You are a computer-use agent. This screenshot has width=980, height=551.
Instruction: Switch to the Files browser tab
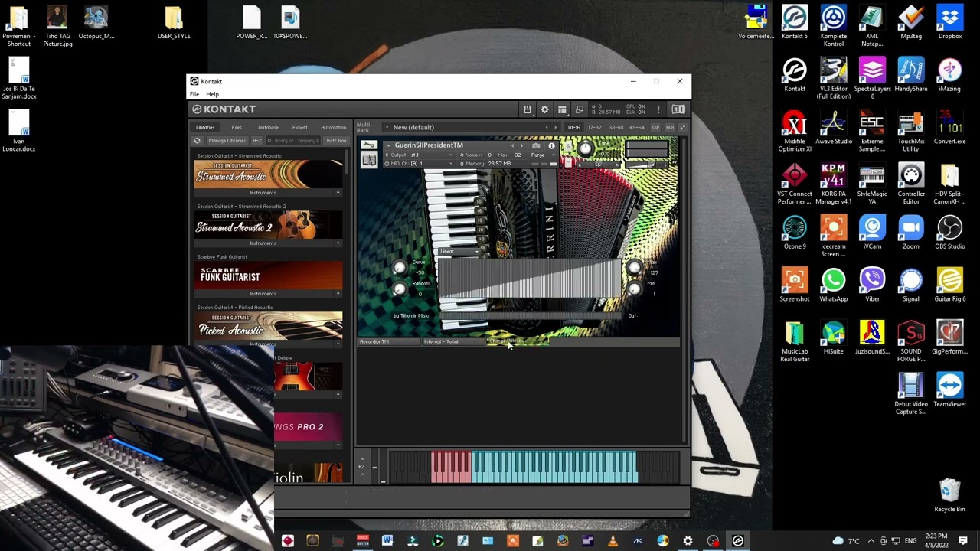pyautogui.click(x=237, y=127)
